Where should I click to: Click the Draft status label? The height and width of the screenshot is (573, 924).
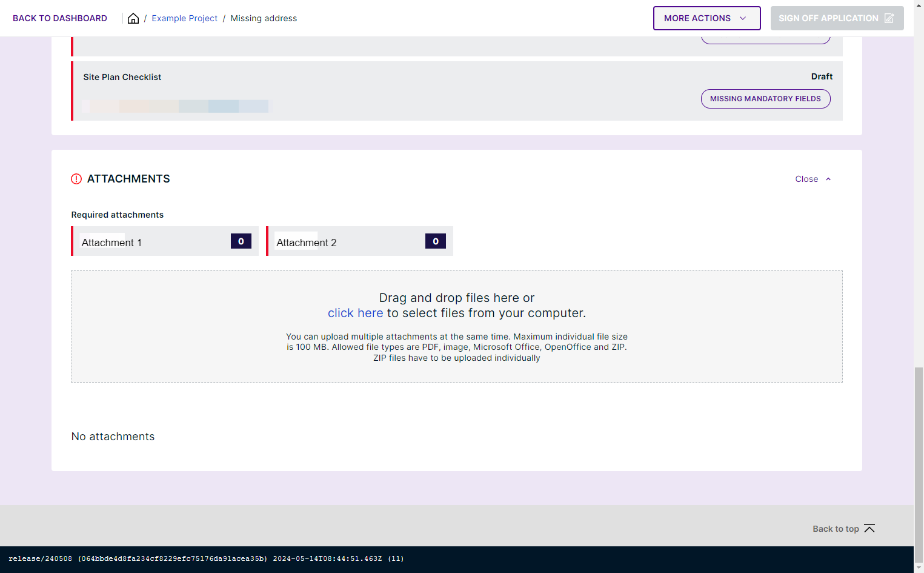822,76
